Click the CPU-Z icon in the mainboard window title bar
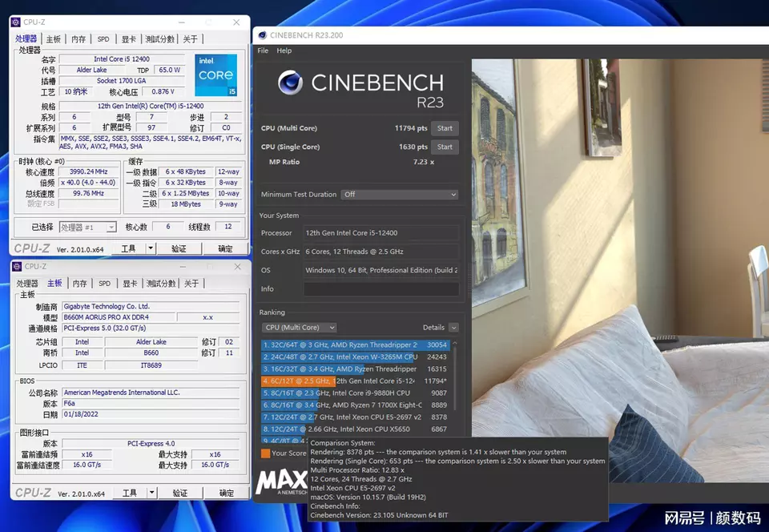The height and width of the screenshot is (532, 769). 17,266
